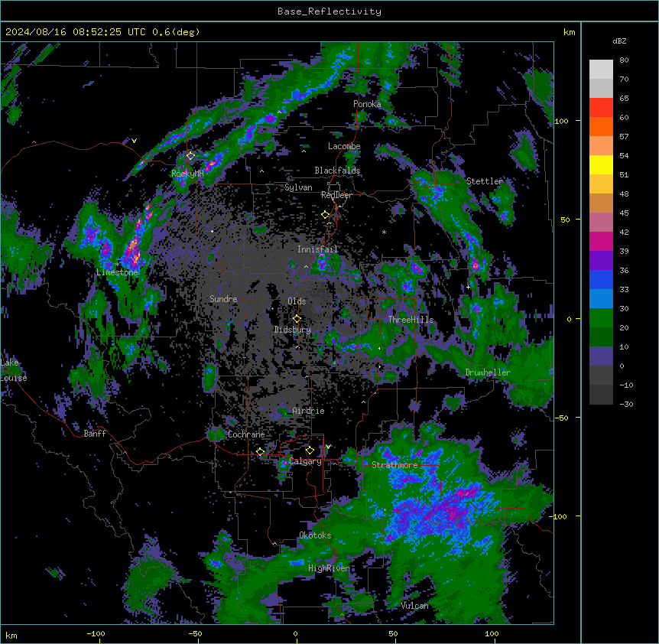The image size is (659, 644).
Task: Click the yellow diamond marker below RedDeer label
Action: [x=326, y=215]
